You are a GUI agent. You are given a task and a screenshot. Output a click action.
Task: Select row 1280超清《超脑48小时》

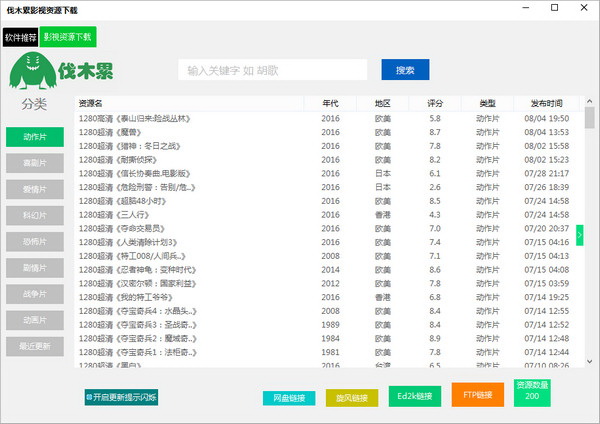tap(329, 201)
